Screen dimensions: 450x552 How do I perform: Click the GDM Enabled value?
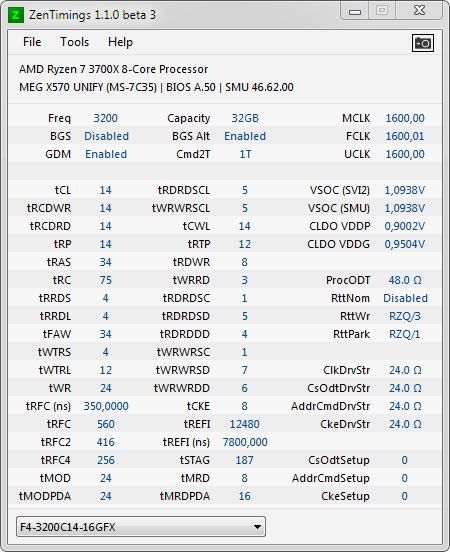[x=106, y=154]
